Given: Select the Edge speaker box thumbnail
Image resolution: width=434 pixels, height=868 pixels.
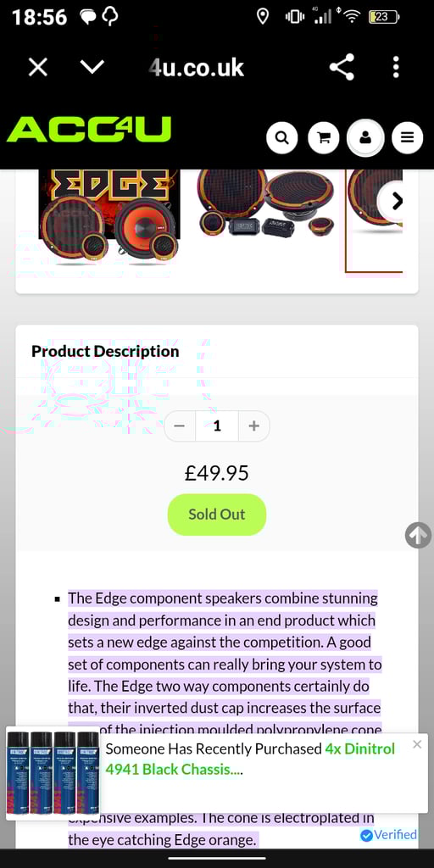Looking at the screenshot, I should tap(109, 216).
